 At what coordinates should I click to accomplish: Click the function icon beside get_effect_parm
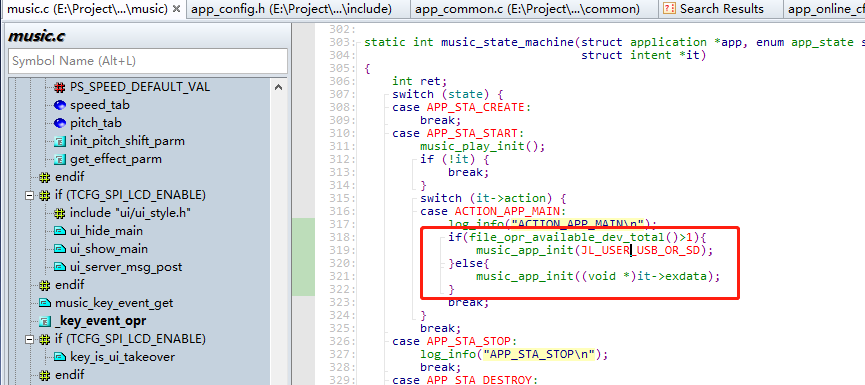tap(60, 159)
